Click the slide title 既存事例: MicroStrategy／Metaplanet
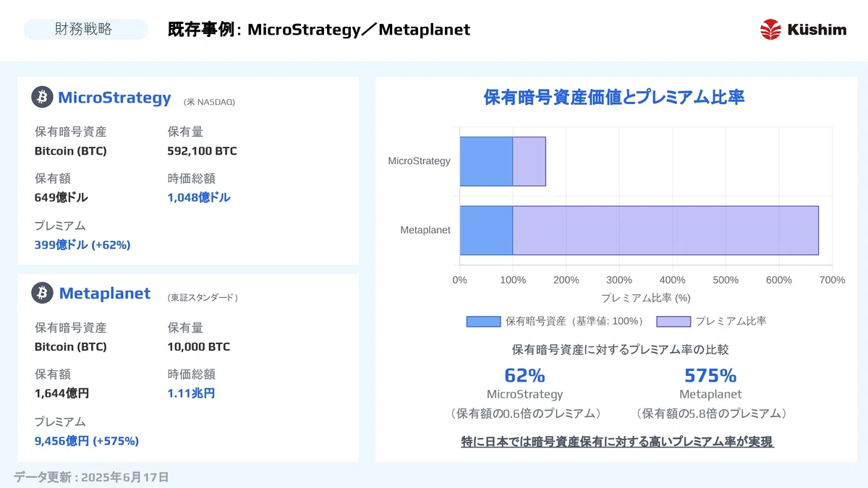The width and height of the screenshot is (868, 488). [319, 29]
